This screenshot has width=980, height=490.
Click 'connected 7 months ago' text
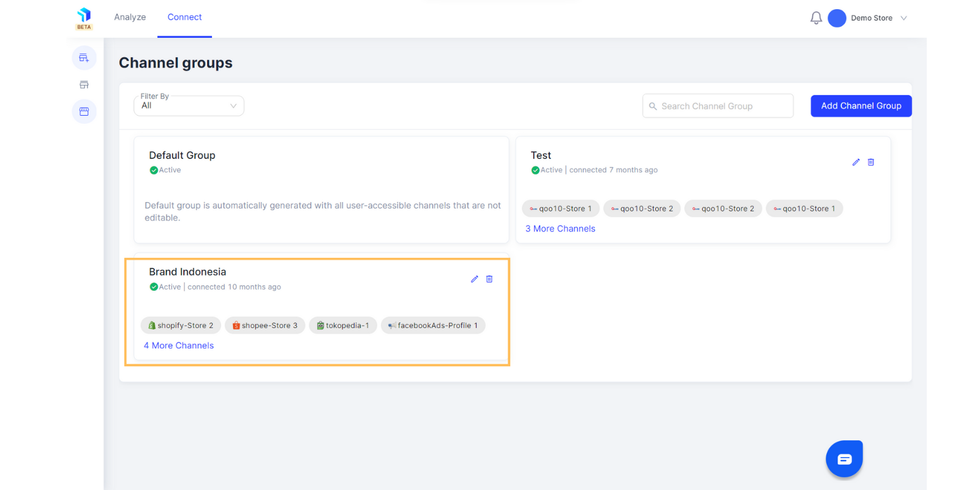(x=613, y=170)
